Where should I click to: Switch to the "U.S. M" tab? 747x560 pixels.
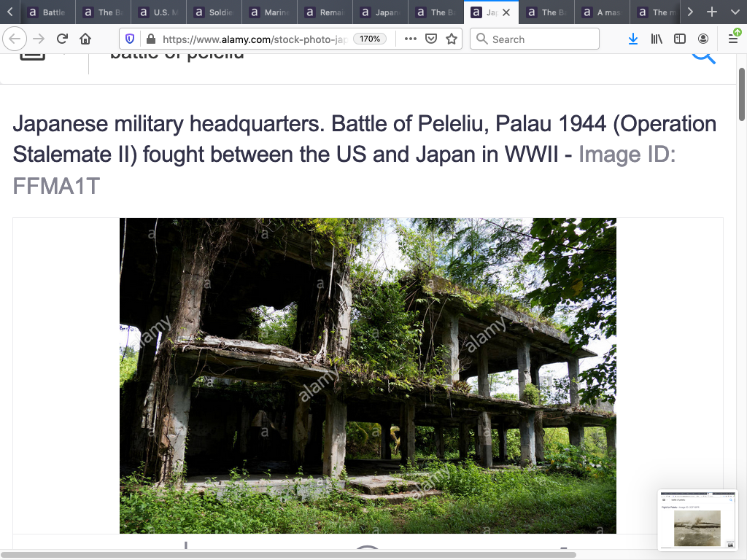pyautogui.click(x=160, y=12)
